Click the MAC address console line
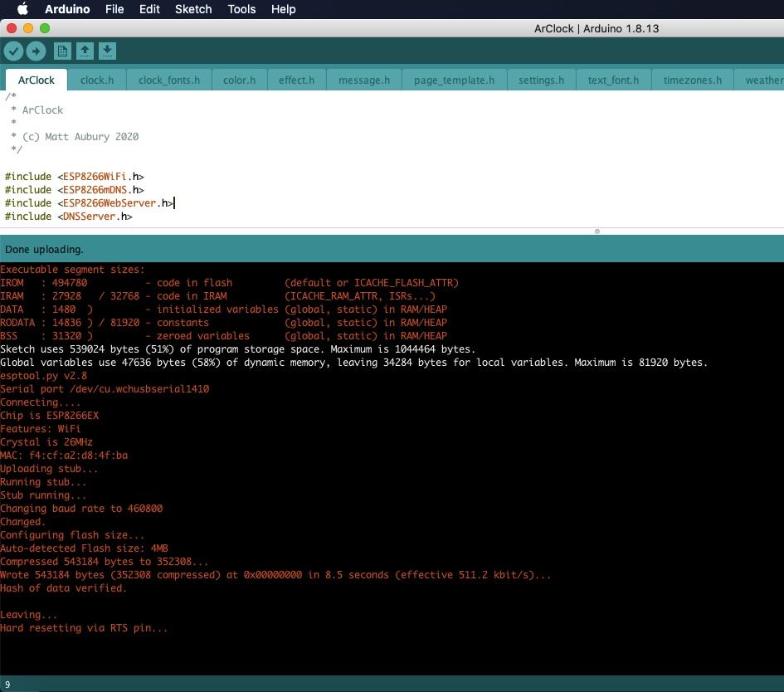The height and width of the screenshot is (692, 784). coord(64,456)
